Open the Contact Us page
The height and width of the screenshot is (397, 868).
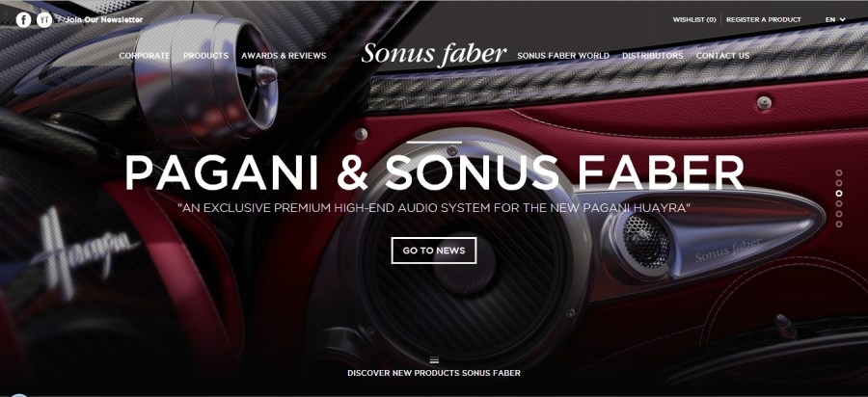point(722,56)
